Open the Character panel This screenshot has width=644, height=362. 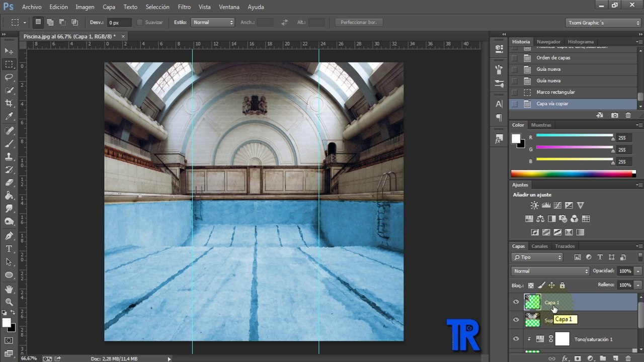499,104
